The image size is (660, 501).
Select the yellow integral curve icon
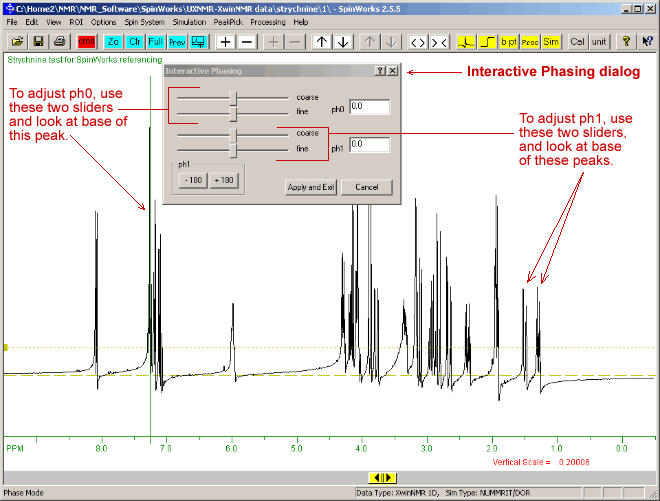click(488, 42)
